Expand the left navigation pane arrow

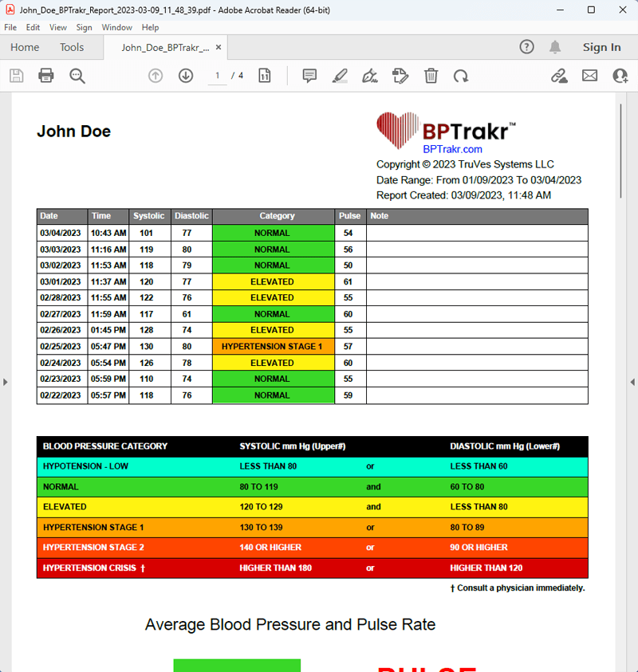[x=6, y=382]
